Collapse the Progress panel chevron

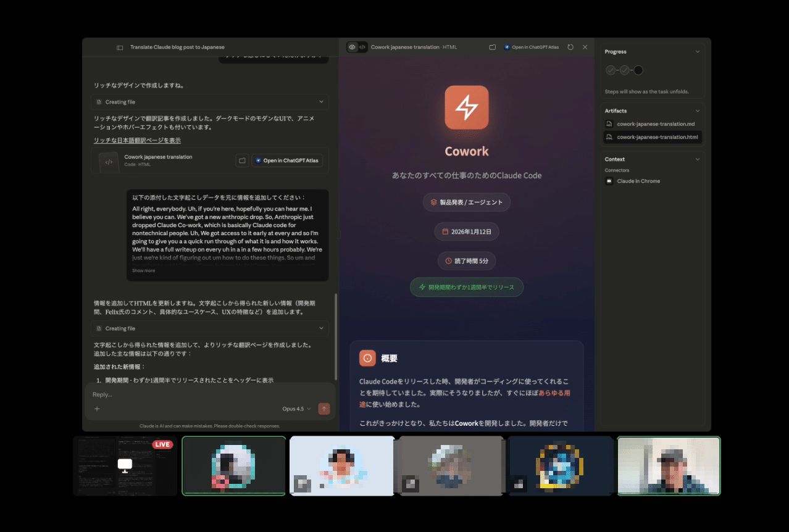pos(698,52)
